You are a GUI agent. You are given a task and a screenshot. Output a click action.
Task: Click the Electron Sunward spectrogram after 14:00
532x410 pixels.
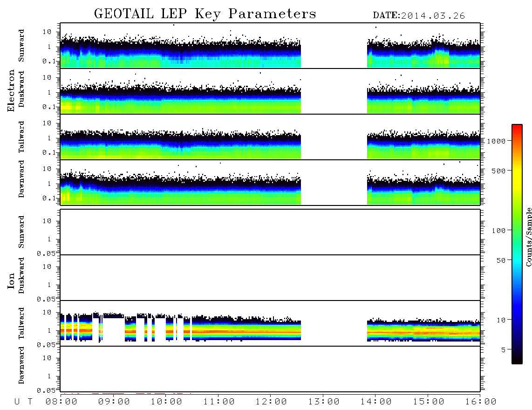pyautogui.click(x=423, y=53)
